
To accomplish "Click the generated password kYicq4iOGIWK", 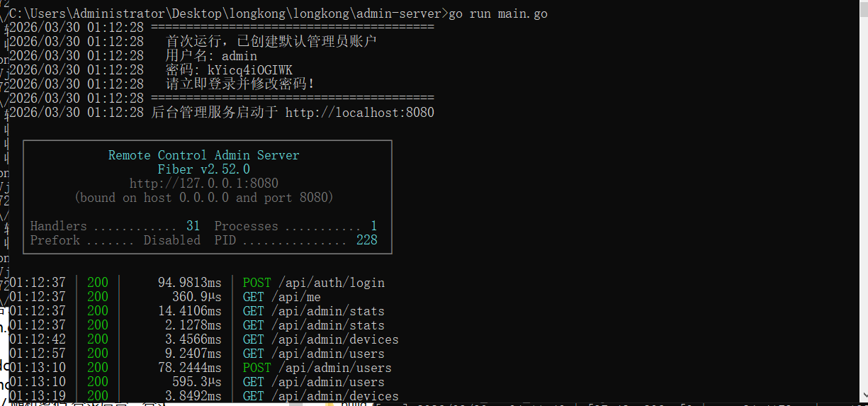I will (x=249, y=70).
